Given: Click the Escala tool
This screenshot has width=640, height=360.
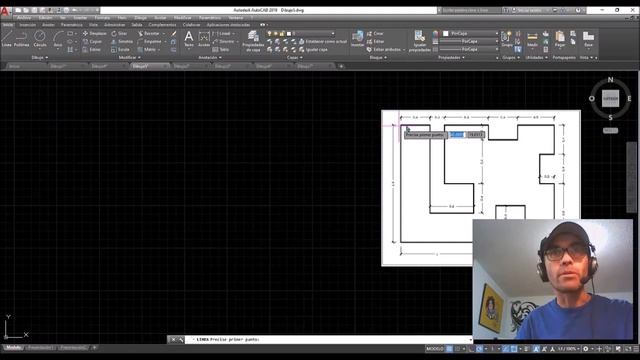Looking at the screenshot, I should 120,49.
